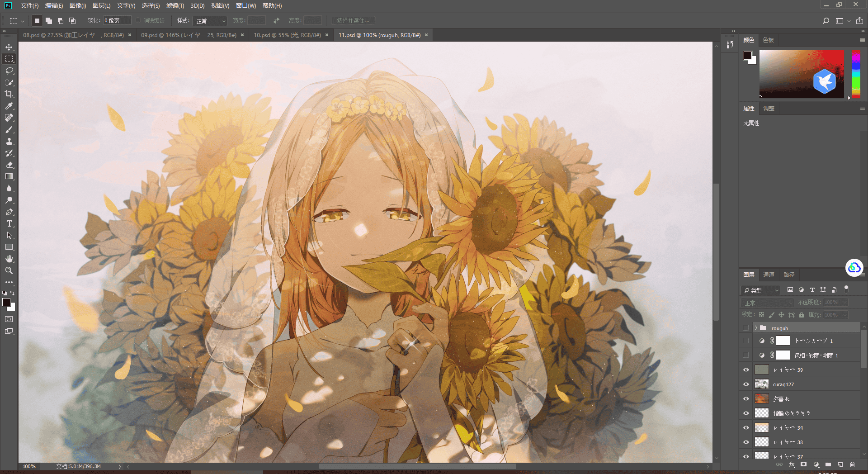Screen dimensions: 868x474
Task: Show the rouguh group layer
Action: pos(746,328)
